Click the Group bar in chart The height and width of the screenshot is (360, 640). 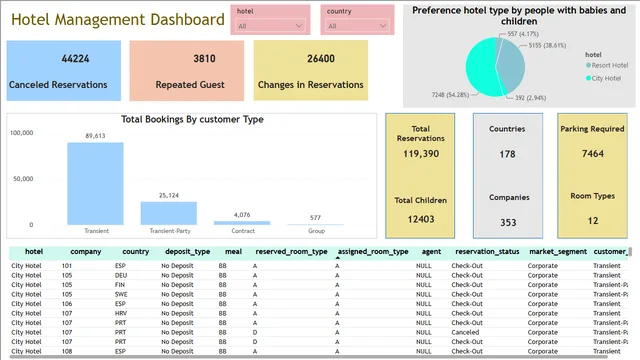tap(316, 224)
